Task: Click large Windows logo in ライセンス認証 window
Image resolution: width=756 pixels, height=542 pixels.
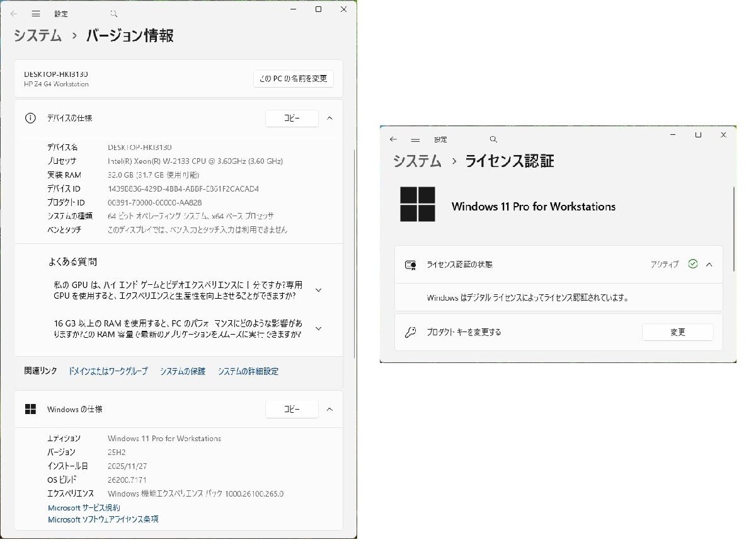Action: pyautogui.click(x=418, y=204)
